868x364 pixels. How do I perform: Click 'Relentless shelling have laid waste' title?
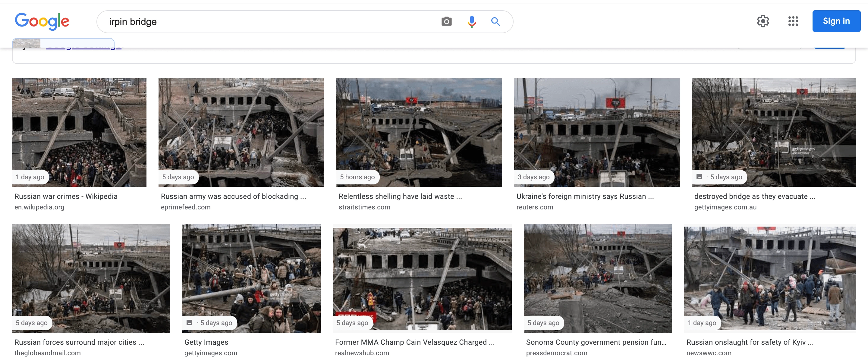click(400, 196)
